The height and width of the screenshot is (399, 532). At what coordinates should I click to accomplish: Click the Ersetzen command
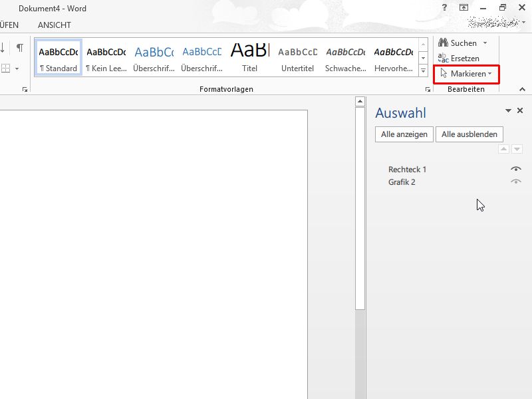click(459, 59)
